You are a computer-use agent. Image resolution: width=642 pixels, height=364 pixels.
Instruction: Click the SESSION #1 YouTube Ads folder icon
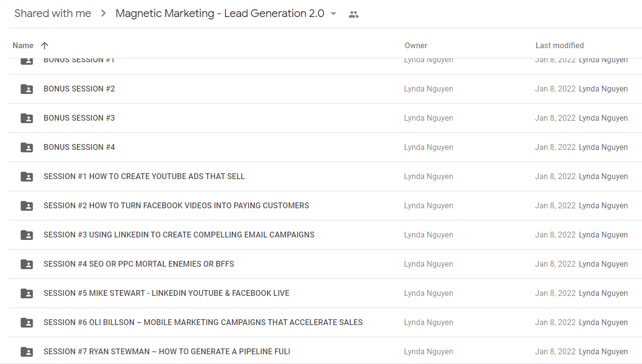click(x=27, y=177)
